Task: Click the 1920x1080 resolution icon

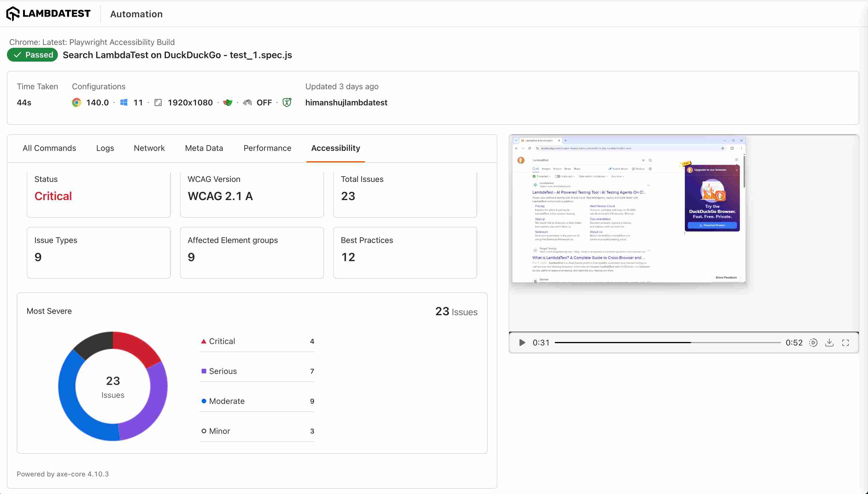Action: [158, 102]
